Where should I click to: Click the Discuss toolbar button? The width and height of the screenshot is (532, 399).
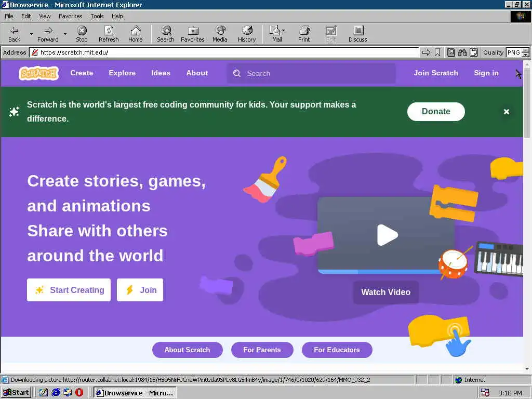pos(357,34)
